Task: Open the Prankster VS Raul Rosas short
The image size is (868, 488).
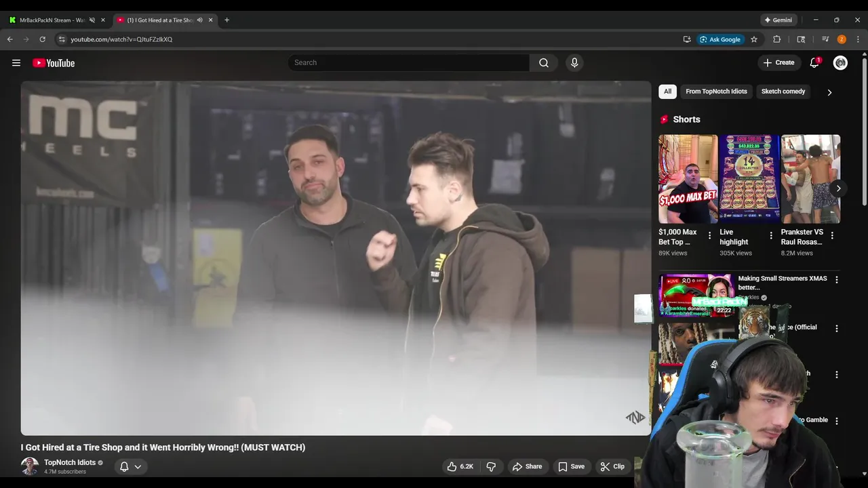Action: coord(810,179)
